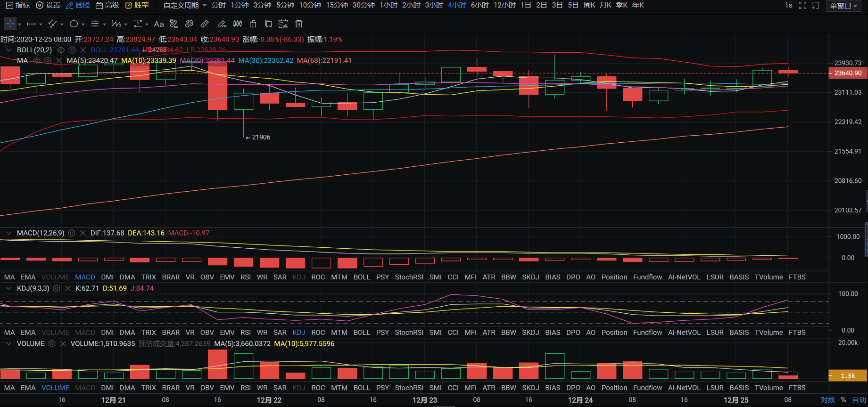Choose the Aa text annotation tool
Viewport: 868px width, 407px height.
point(159,24)
